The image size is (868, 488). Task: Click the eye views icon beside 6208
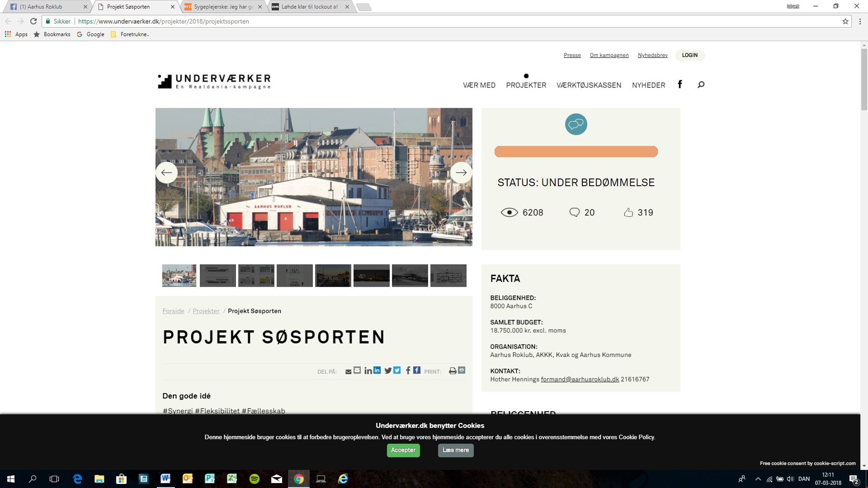(509, 213)
